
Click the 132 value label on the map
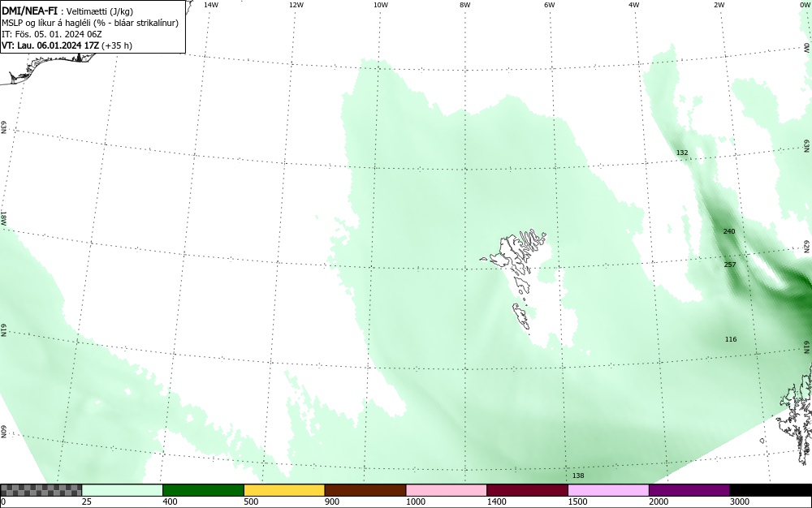[x=682, y=153]
